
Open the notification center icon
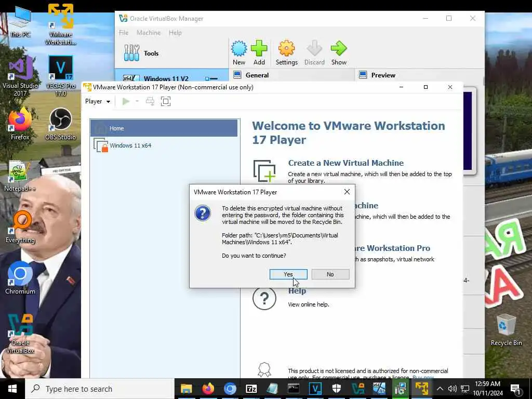(515, 389)
